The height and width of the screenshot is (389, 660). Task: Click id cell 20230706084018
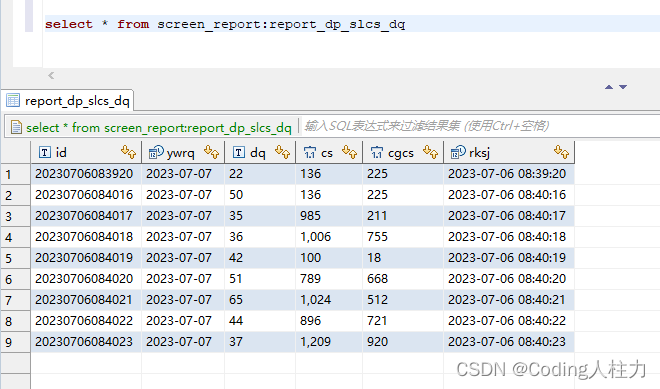pyautogui.click(x=86, y=237)
